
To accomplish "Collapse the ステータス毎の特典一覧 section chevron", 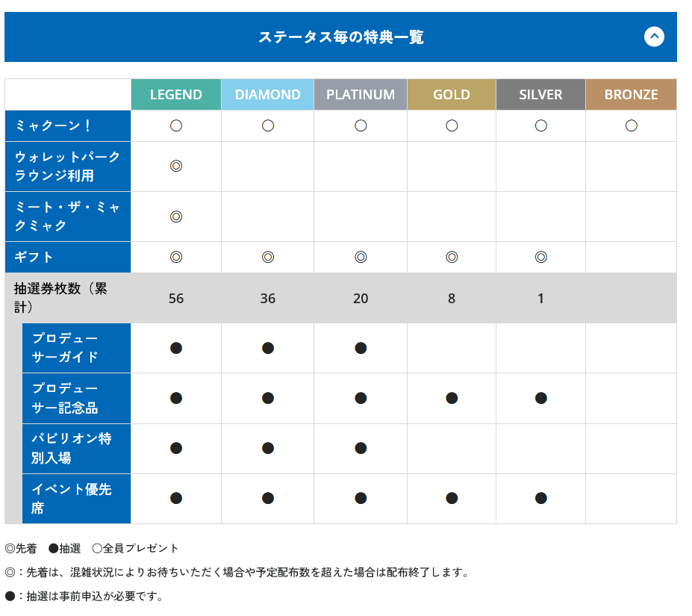I will point(654,37).
